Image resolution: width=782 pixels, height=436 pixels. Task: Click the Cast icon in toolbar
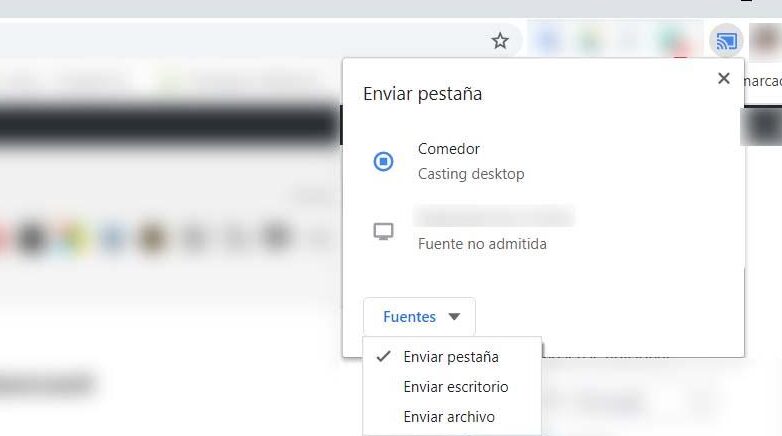pos(726,41)
